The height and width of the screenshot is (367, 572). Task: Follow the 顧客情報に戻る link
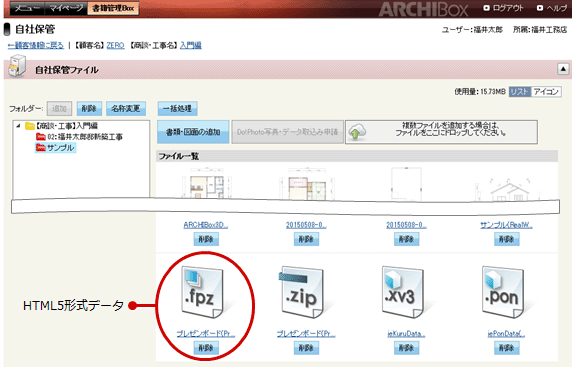pos(36,45)
